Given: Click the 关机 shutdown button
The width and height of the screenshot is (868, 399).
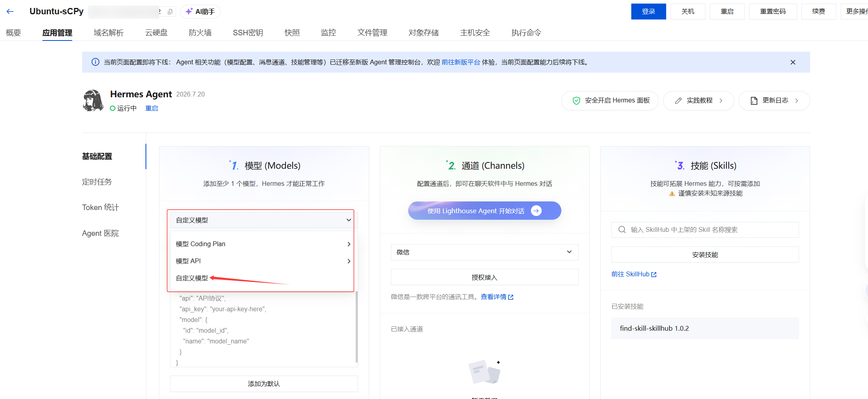Looking at the screenshot, I should (x=688, y=12).
